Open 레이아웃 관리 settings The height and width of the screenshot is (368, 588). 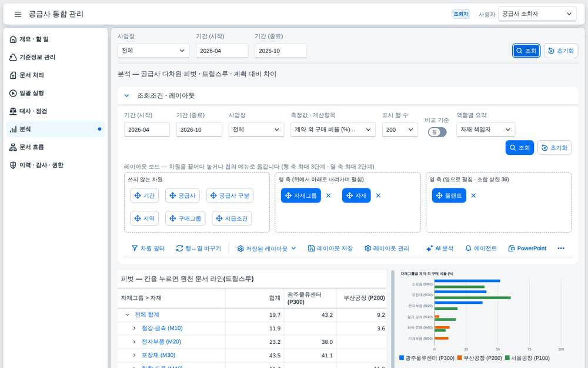[x=387, y=248]
